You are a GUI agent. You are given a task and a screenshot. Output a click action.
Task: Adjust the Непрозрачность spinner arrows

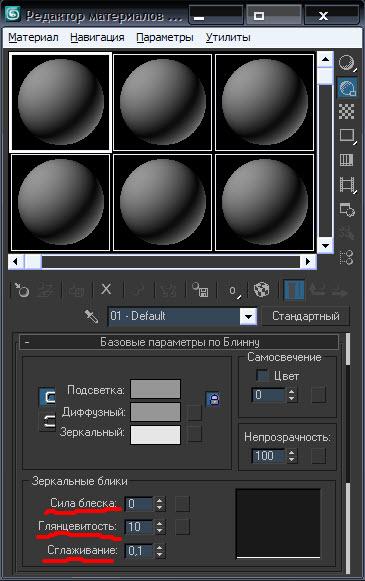tap(292, 456)
